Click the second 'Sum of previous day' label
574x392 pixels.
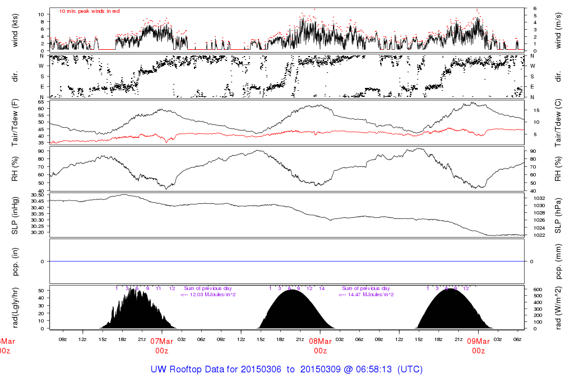(366, 288)
